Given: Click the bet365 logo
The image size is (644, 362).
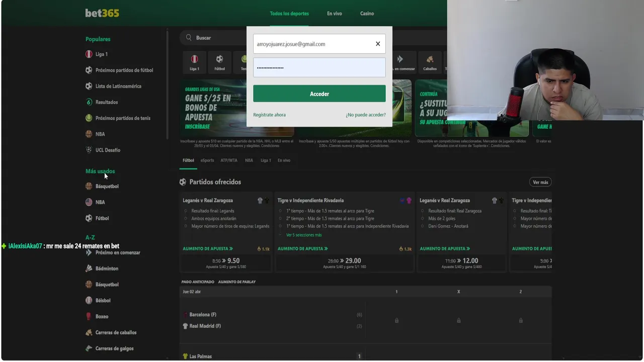Looking at the screenshot, I should 102,13.
